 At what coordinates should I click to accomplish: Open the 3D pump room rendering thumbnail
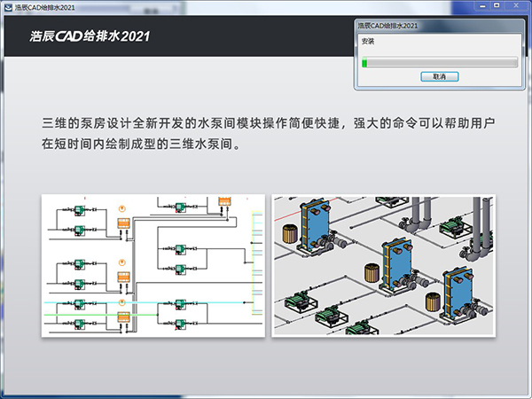(x=381, y=264)
